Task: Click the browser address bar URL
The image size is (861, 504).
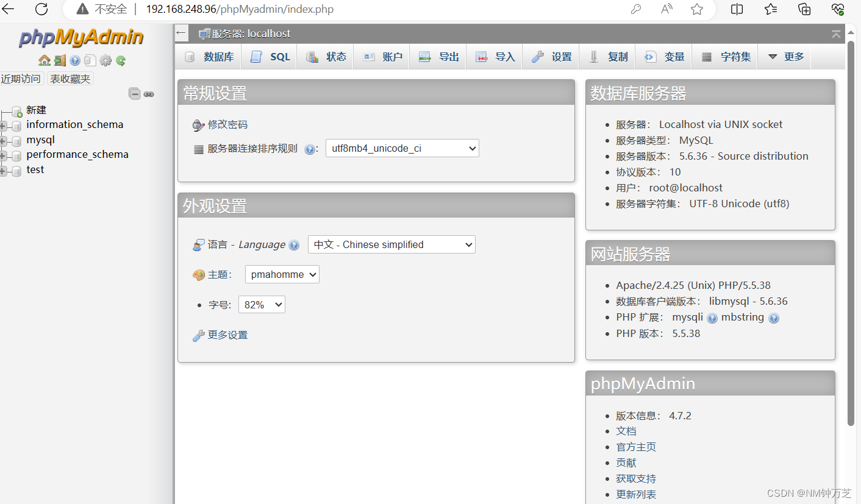Action: coord(240,9)
